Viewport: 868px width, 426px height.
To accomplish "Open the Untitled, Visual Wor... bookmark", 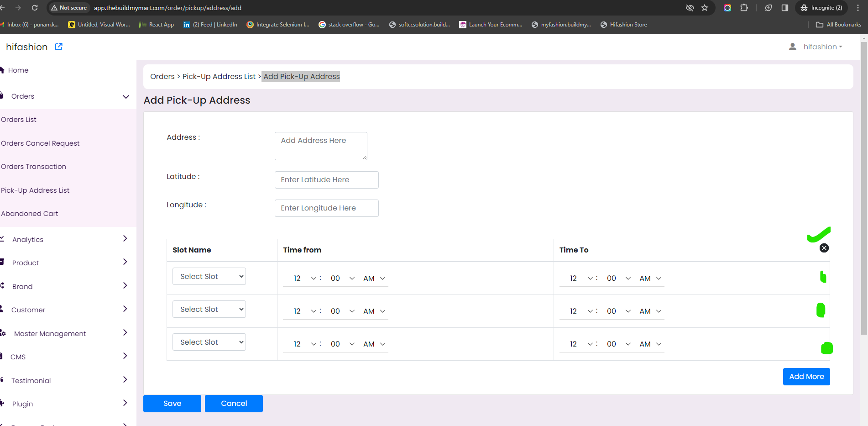I will [x=99, y=25].
